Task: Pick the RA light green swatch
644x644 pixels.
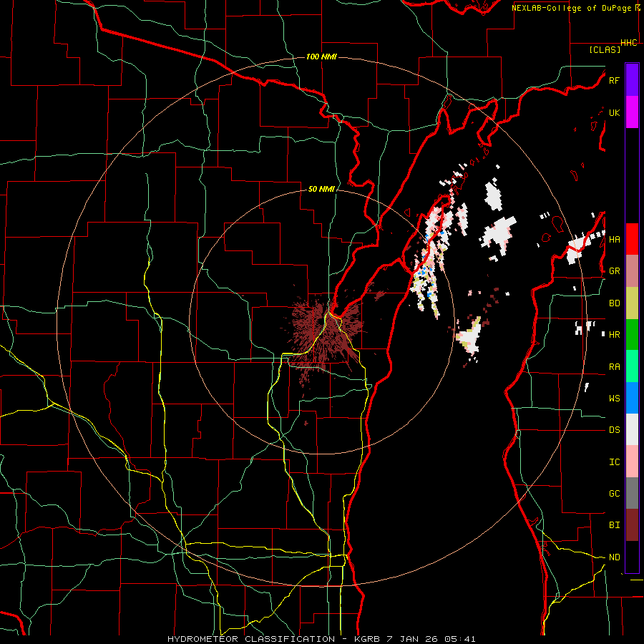Action: pos(632,366)
